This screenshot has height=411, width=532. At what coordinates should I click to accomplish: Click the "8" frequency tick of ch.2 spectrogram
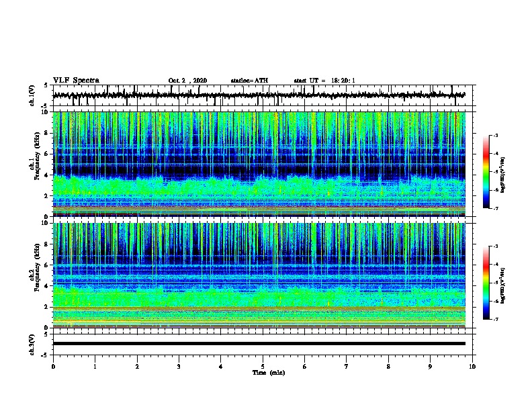(46, 244)
